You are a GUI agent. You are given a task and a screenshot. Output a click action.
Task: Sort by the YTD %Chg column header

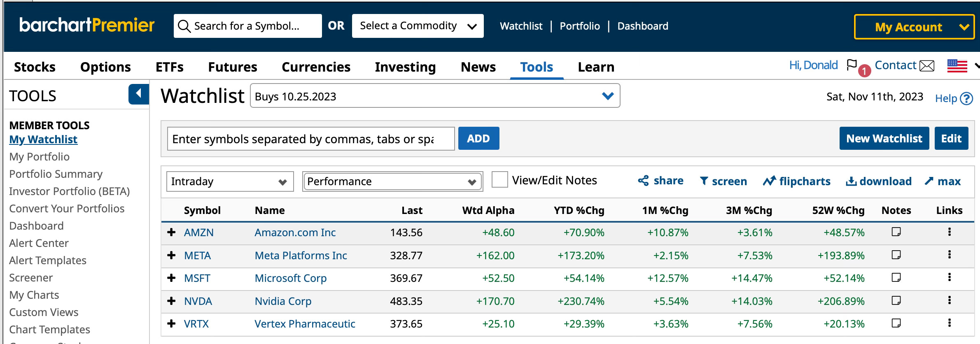click(579, 210)
